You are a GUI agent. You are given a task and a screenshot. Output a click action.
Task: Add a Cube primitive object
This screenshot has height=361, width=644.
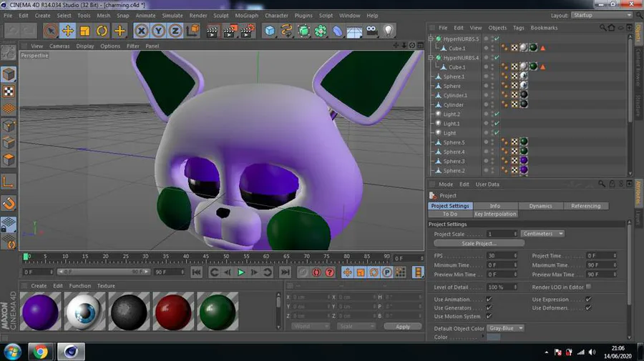tap(270, 31)
